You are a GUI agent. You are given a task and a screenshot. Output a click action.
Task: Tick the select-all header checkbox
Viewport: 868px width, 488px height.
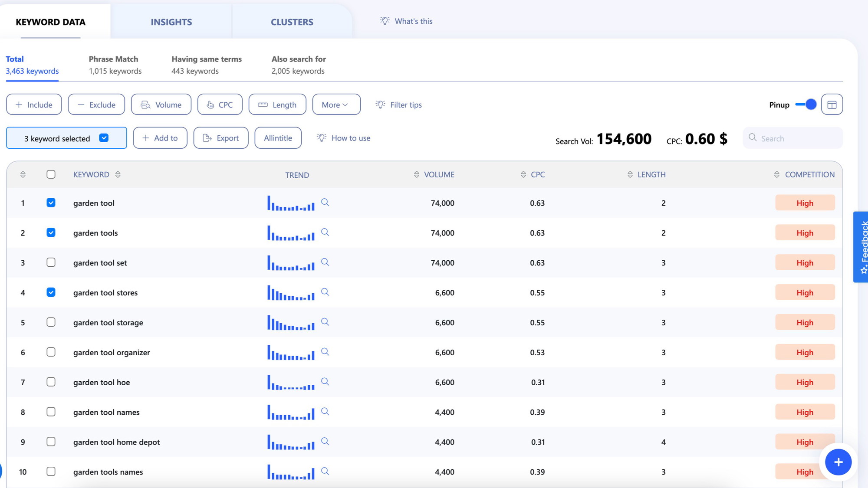[51, 174]
